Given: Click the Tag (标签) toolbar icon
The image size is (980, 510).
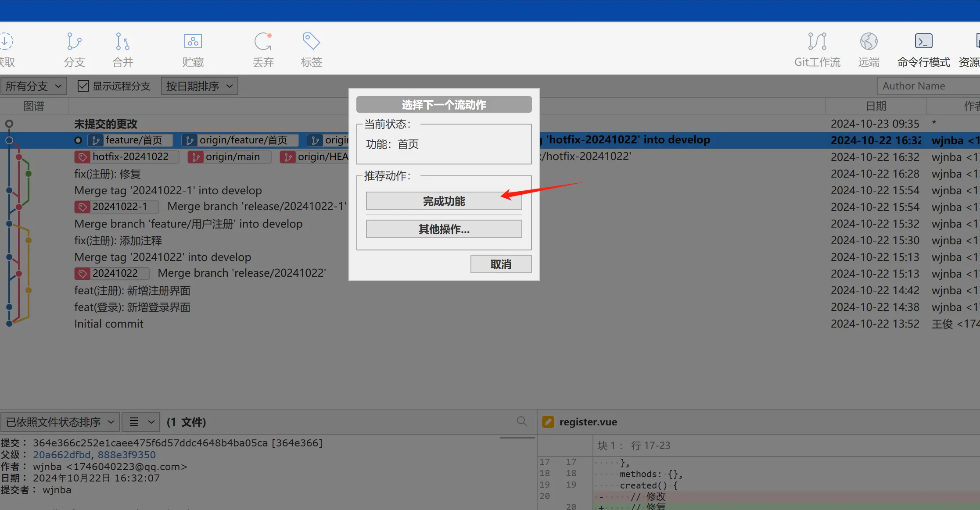Looking at the screenshot, I should [311, 42].
